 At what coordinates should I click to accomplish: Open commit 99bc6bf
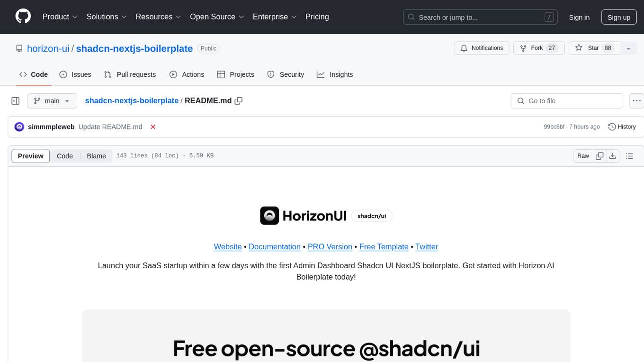click(554, 127)
